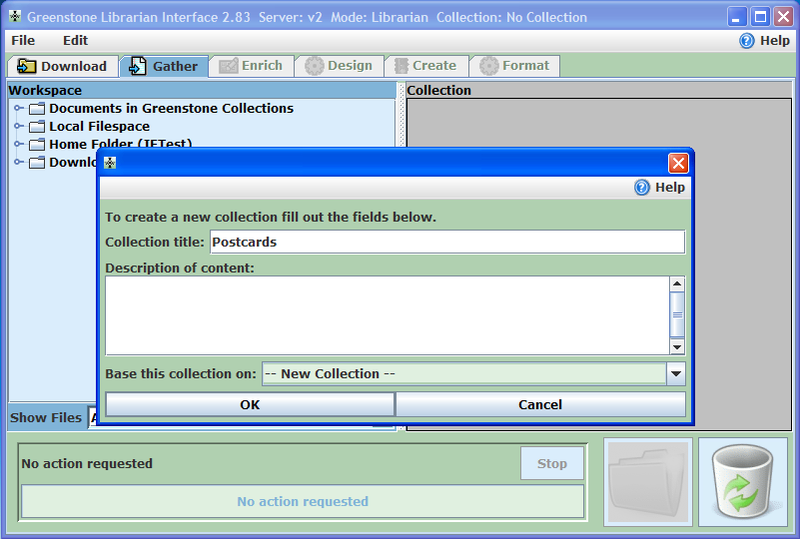Open the Edit menu
This screenshot has height=539, width=800.
[75, 41]
